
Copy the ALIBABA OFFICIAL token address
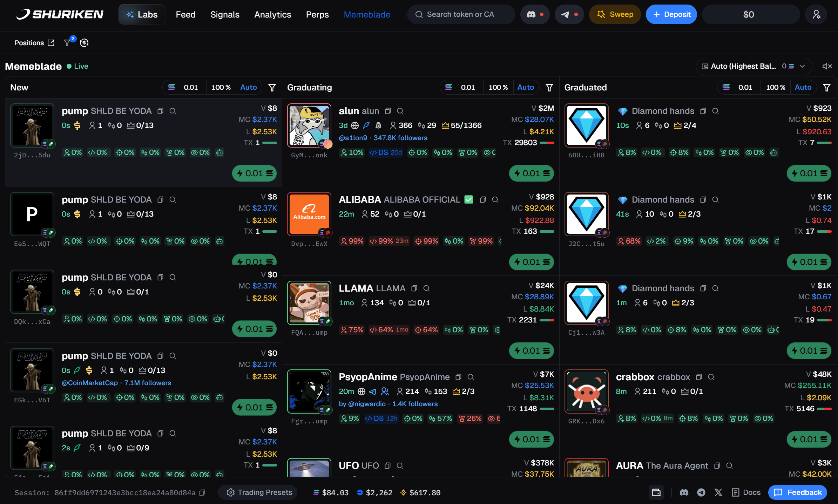tap(483, 200)
